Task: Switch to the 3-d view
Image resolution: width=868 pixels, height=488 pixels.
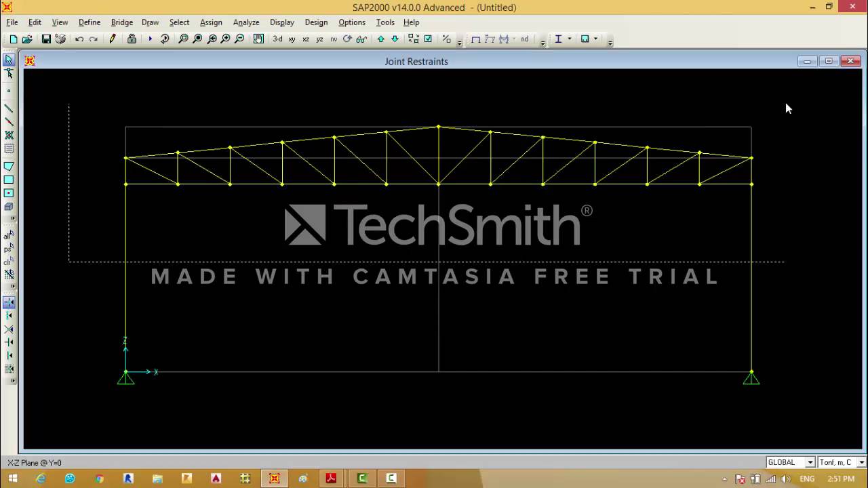Action: (277, 39)
